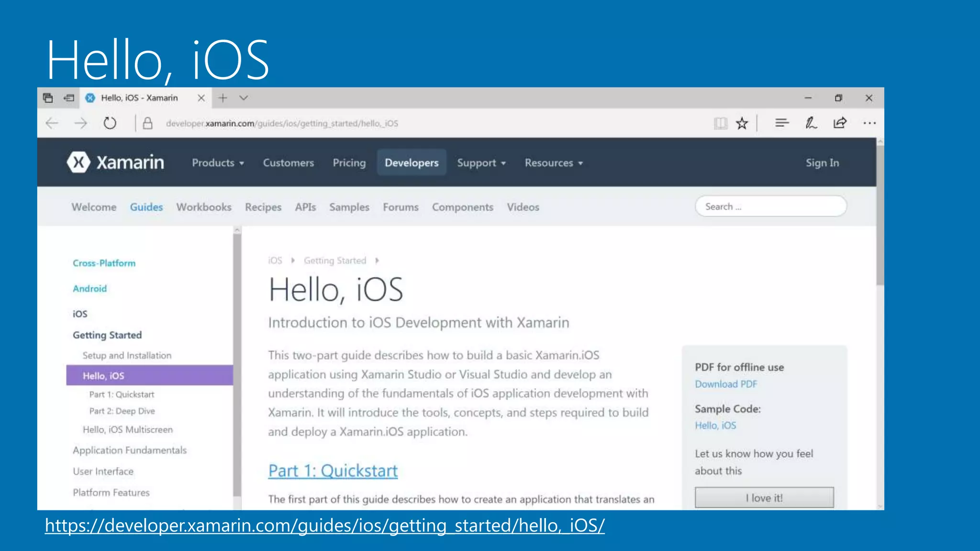Click Getting Started breadcrumb link
980x551 pixels.
(335, 261)
